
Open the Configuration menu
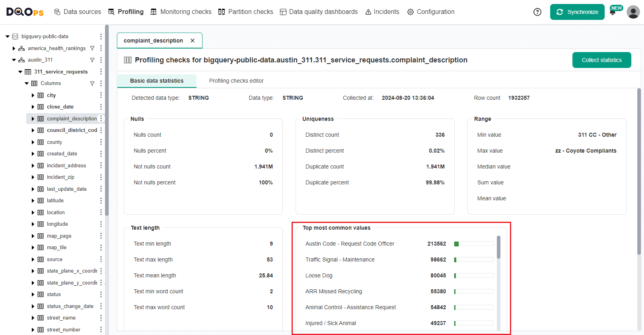click(431, 12)
